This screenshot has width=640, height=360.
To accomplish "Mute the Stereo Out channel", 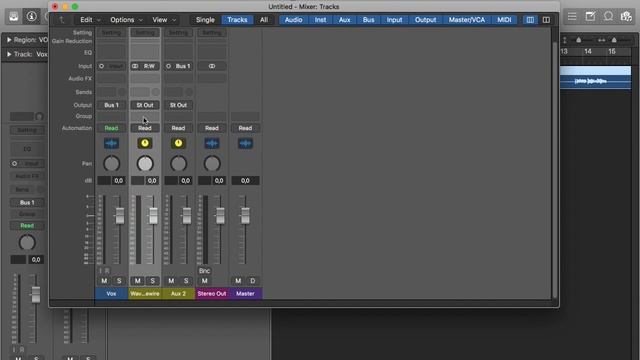I will pos(204,281).
